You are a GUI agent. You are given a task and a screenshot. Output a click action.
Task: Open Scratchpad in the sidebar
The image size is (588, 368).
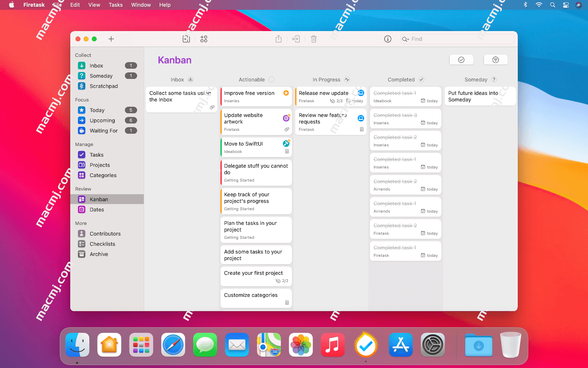(x=107, y=86)
